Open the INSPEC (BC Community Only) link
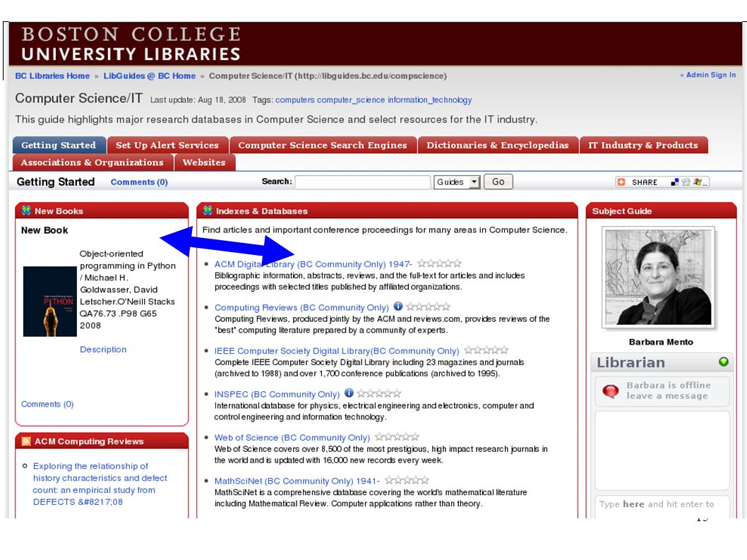The width and height of the screenshot is (747, 560). [x=277, y=394]
